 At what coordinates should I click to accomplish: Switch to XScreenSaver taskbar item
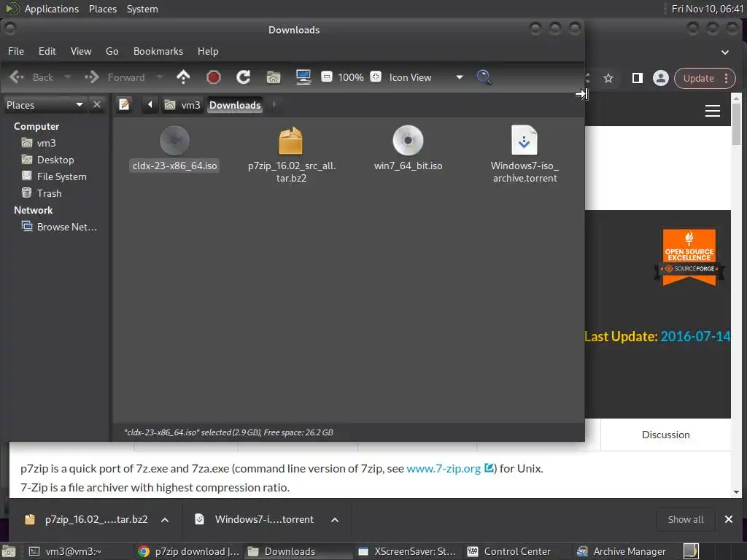[407, 551]
